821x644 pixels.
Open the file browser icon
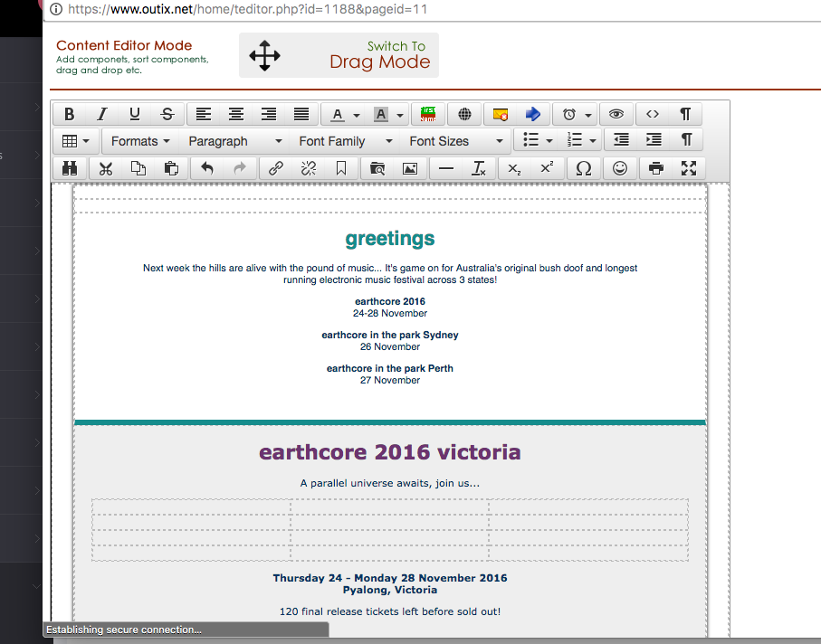tap(377, 168)
